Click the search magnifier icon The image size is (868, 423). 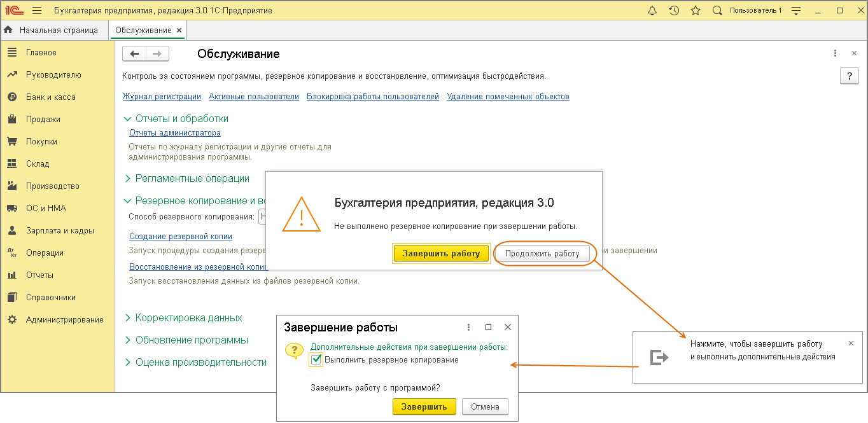(717, 11)
